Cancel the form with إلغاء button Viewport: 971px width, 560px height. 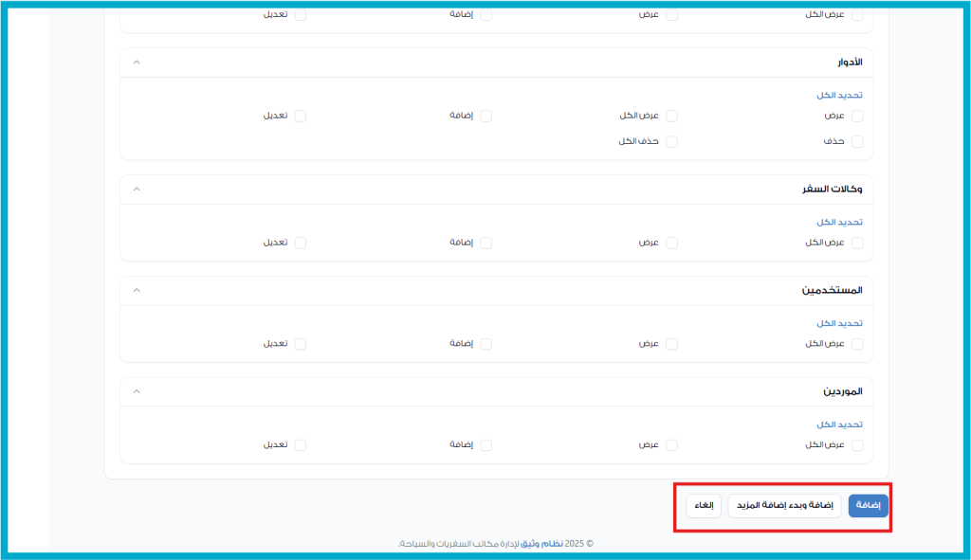[x=704, y=506]
